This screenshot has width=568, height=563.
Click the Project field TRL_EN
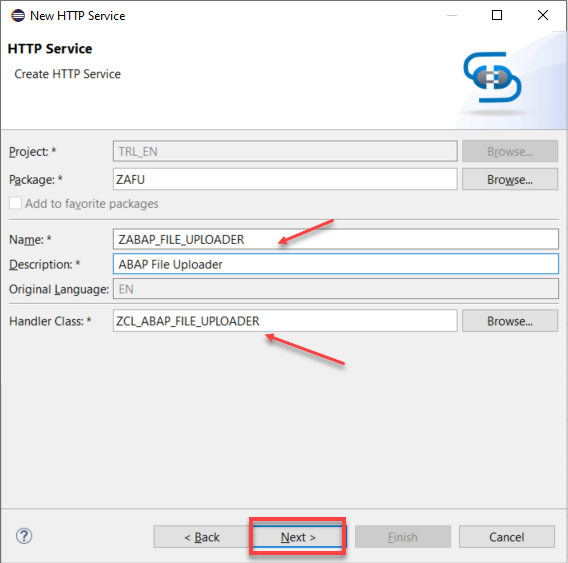(x=285, y=151)
